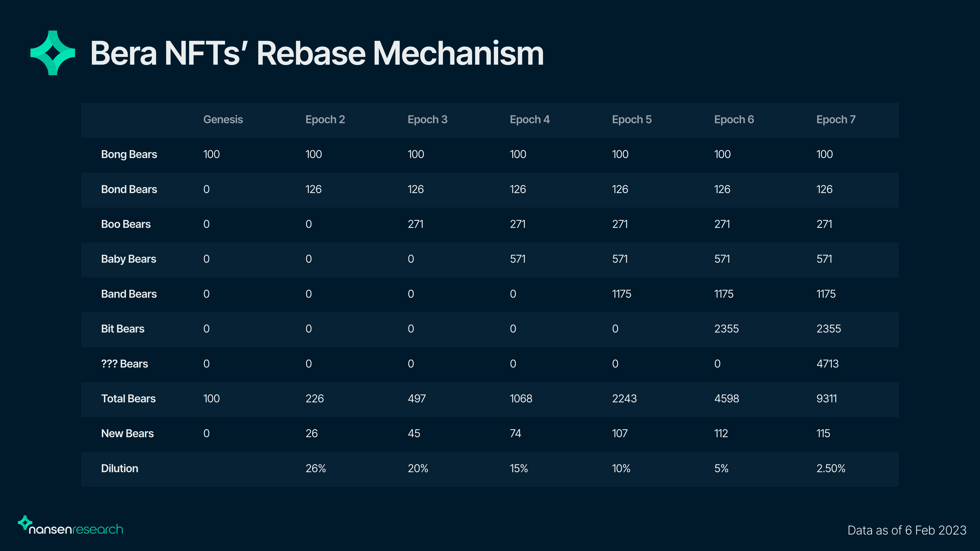Click the 2.50% dilution value
The width and height of the screenshot is (980, 551).
[x=831, y=469]
